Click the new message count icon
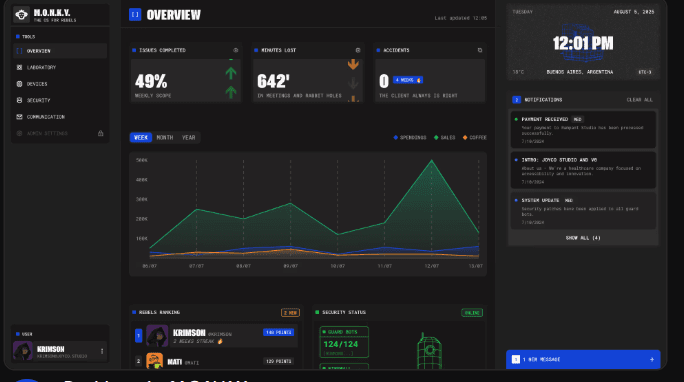Image resolution: width=684 pixels, height=382 pixels. (516, 359)
